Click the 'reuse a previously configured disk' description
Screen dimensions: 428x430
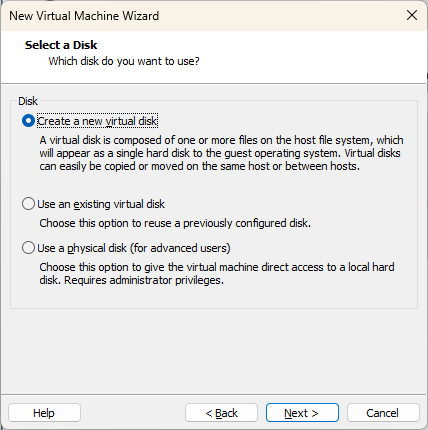175,223
